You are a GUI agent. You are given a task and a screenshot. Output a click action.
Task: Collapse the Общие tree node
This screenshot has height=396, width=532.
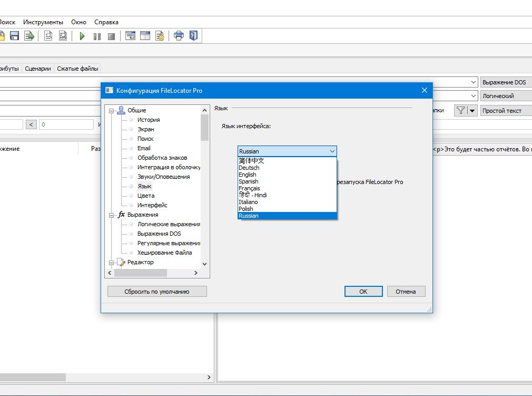[111, 111]
